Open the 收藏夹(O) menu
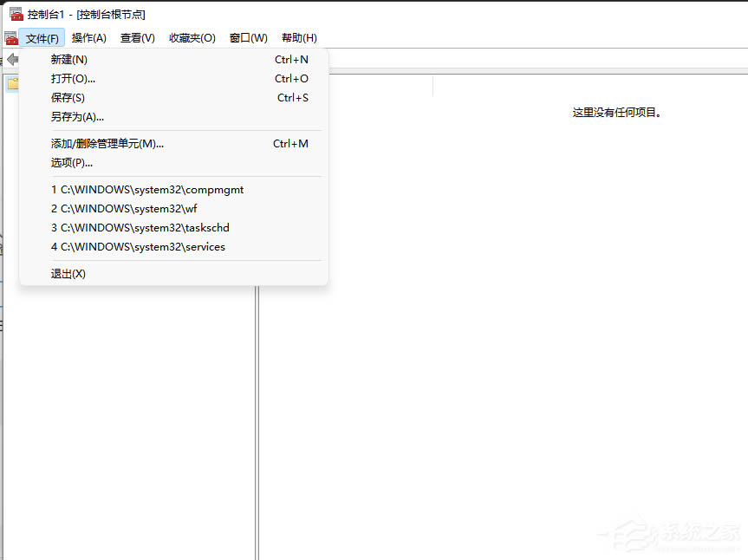Viewport: 748px width, 560px height. tap(192, 37)
